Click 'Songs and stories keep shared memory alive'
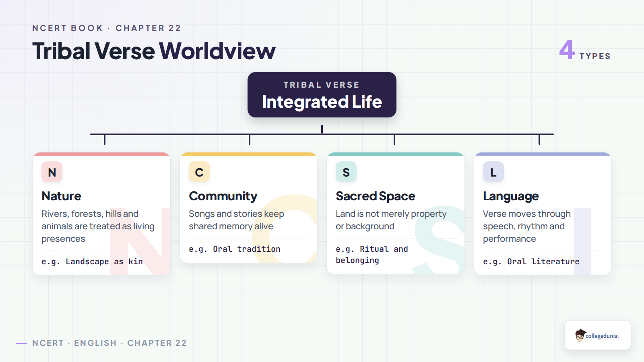 (236, 220)
